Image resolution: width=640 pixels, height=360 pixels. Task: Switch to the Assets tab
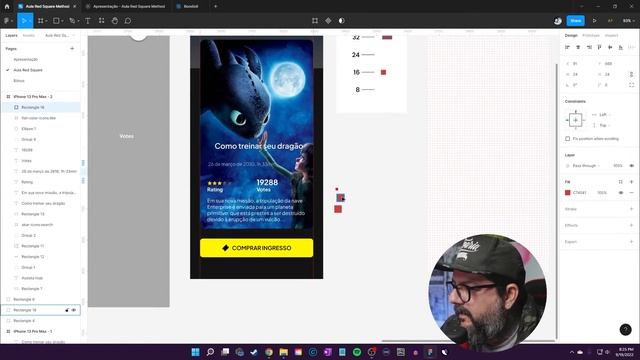(29, 36)
